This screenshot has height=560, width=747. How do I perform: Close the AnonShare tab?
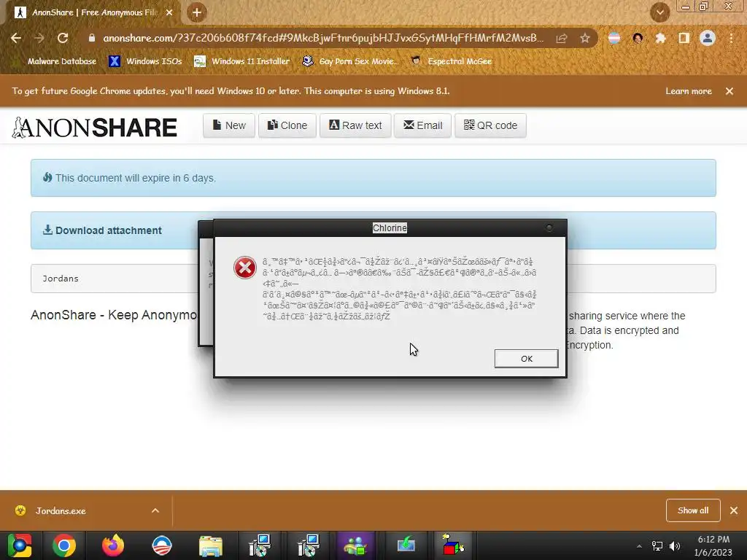[169, 12]
